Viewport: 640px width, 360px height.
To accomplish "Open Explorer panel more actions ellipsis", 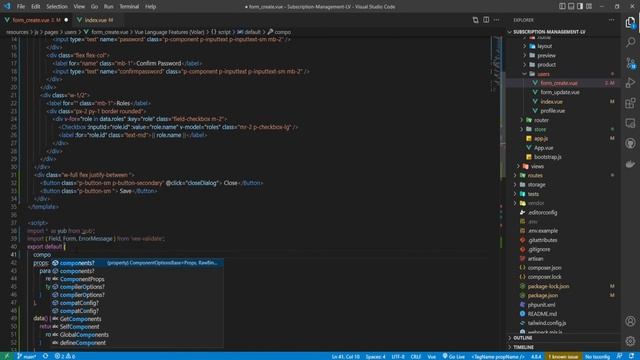I will (611, 20).
